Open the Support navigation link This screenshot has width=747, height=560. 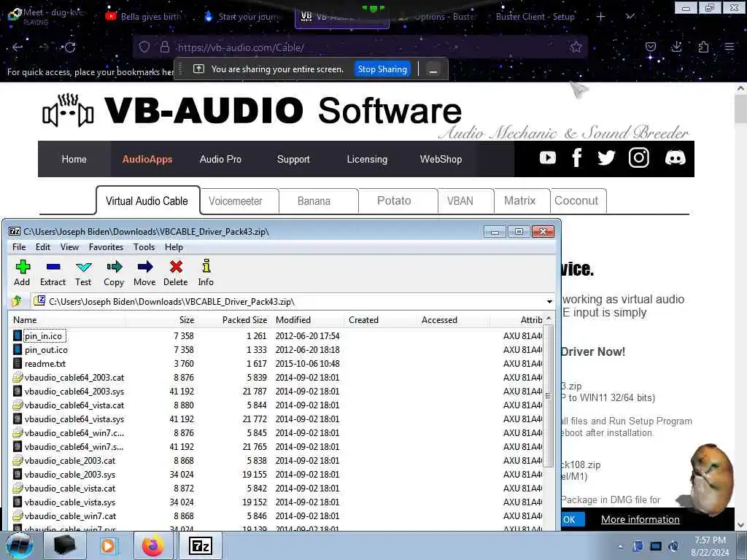point(293,159)
